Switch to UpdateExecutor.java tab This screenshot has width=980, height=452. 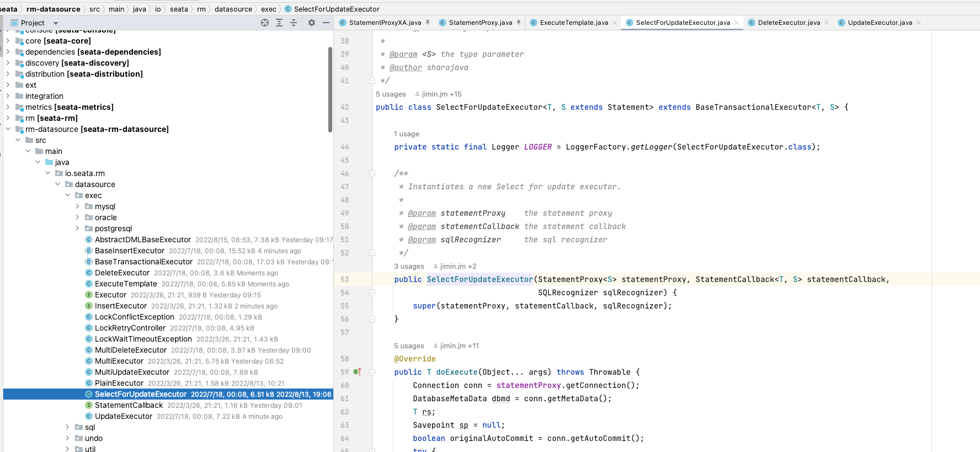[x=880, y=23]
